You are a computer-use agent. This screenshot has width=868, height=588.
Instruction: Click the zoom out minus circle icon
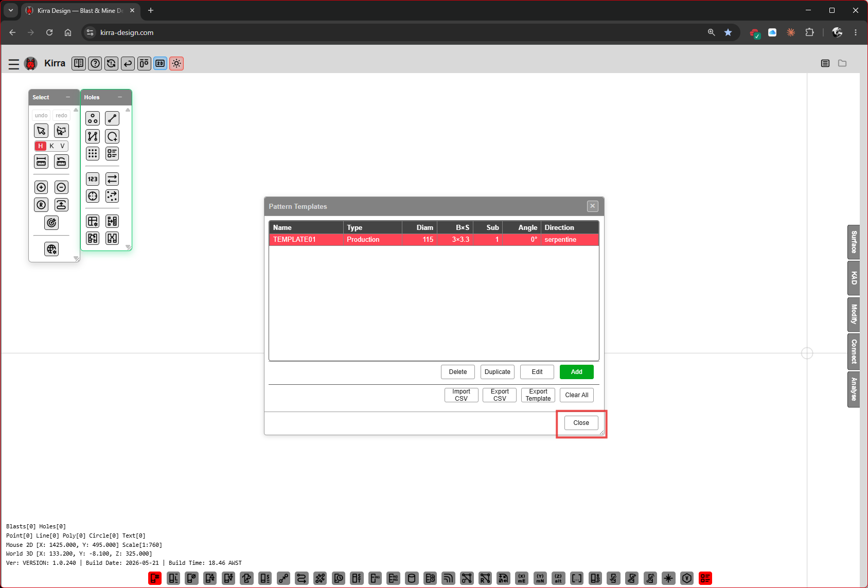click(x=61, y=187)
